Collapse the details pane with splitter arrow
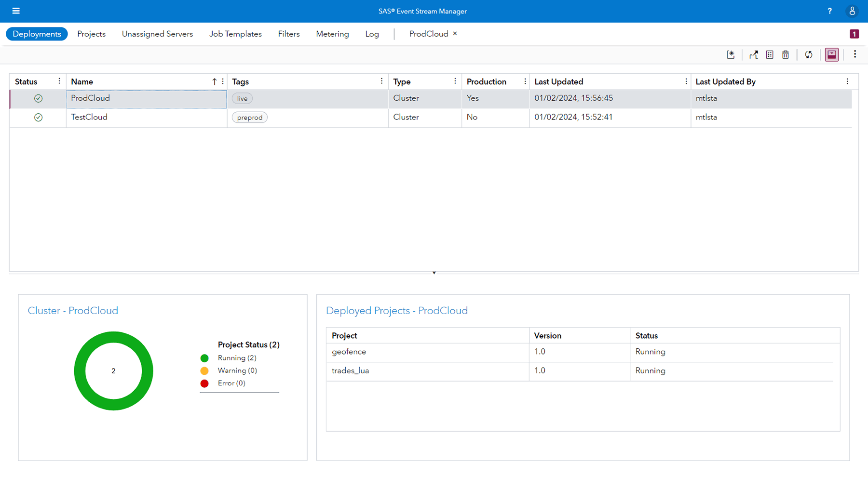 [x=434, y=273]
